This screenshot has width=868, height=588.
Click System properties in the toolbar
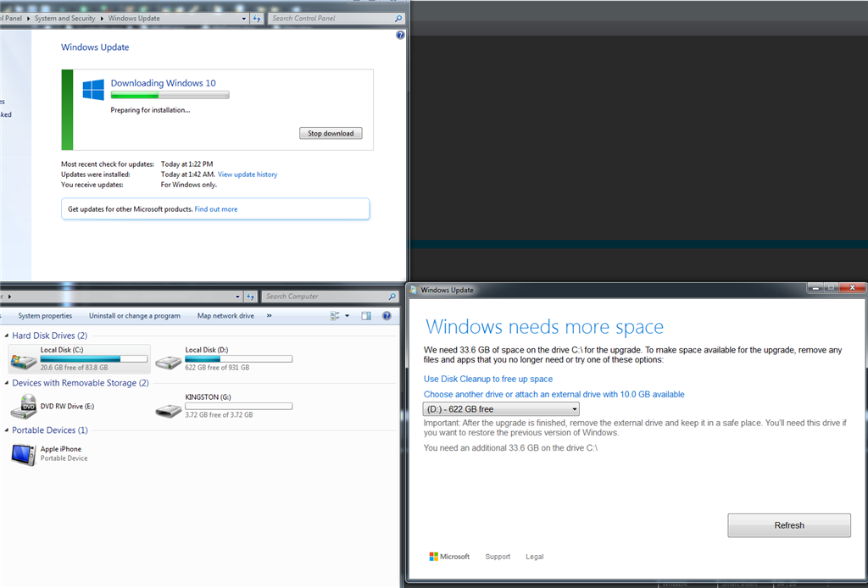click(x=45, y=316)
